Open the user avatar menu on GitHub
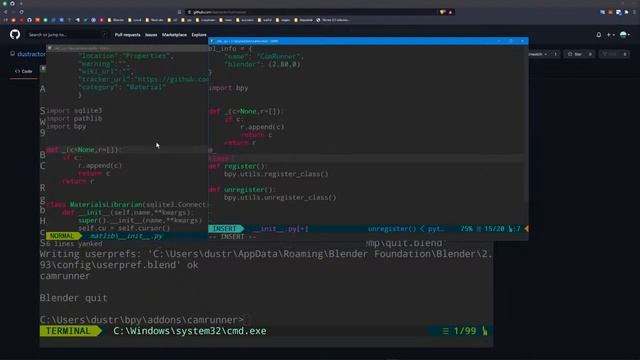Viewport: 640px width, 360px height. click(x=624, y=35)
